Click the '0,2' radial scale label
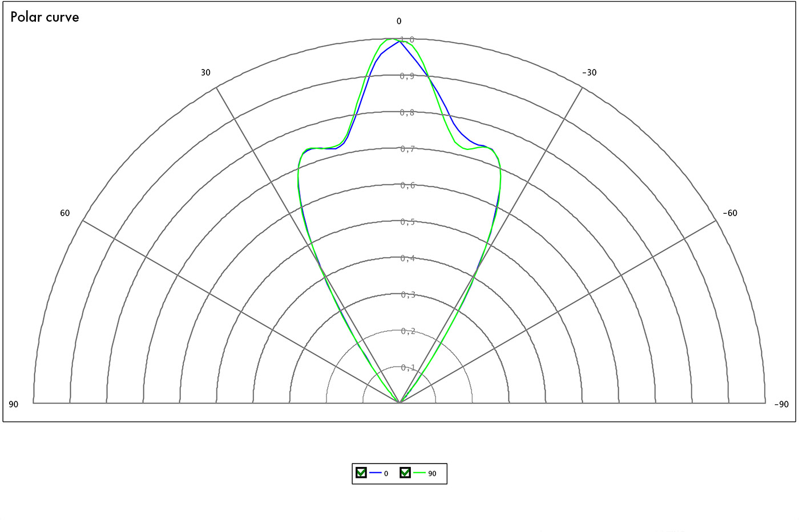The image size is (799, 532). click(407, 332)
